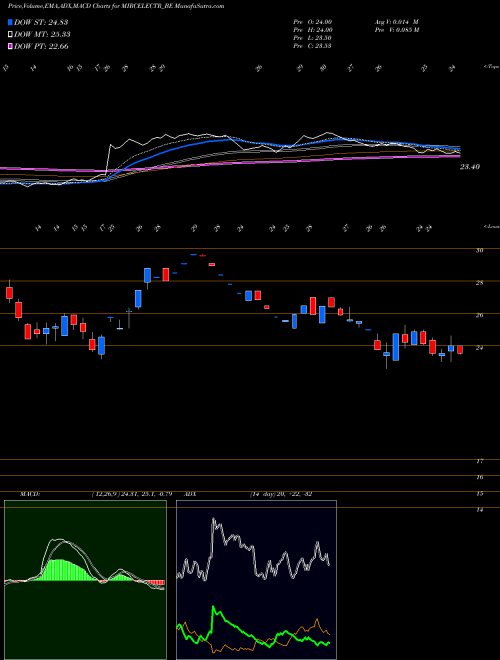Click the last red candlestick near 24
The width and height of the screenshot is (500, 660).
point(460,350)
